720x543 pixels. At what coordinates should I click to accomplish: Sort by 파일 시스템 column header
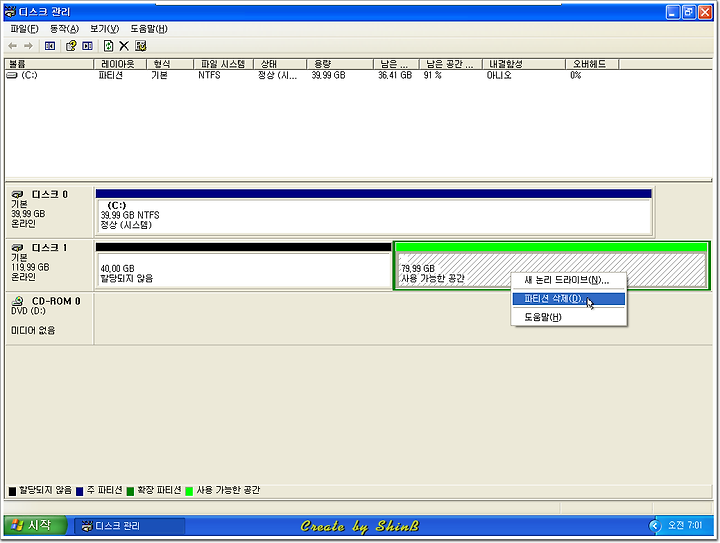(x=223, y=64)
